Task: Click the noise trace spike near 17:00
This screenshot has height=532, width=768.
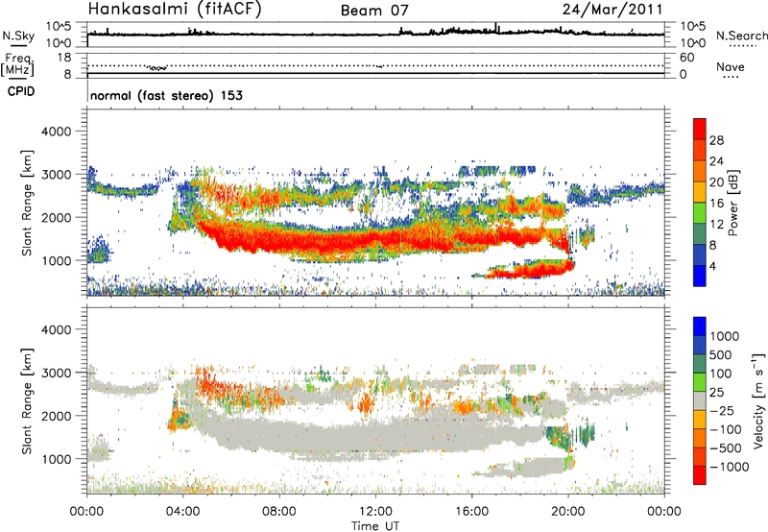Action: click(x=495, y=27)
